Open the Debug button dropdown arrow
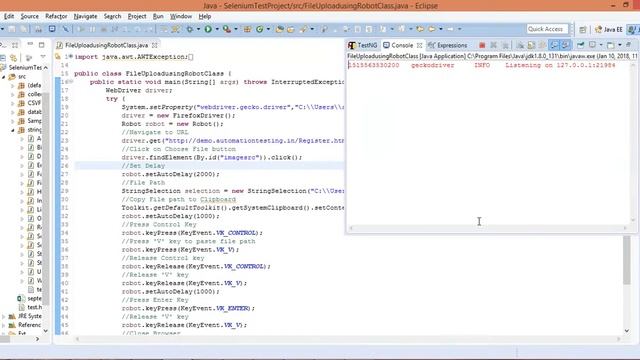Screen dimensions: 640x360 tap(198, 29)
